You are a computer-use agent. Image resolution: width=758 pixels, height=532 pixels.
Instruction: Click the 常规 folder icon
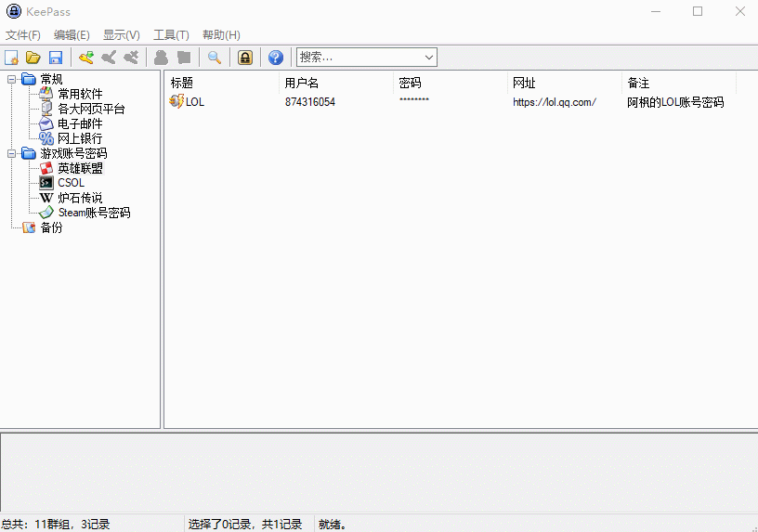[x=29, y=79]
